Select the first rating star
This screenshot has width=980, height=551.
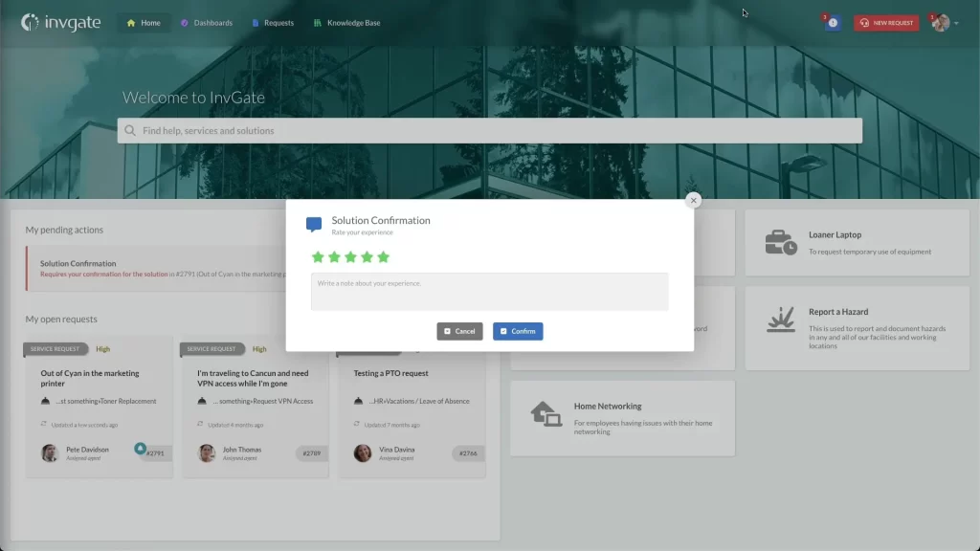[x=318, y=256]
